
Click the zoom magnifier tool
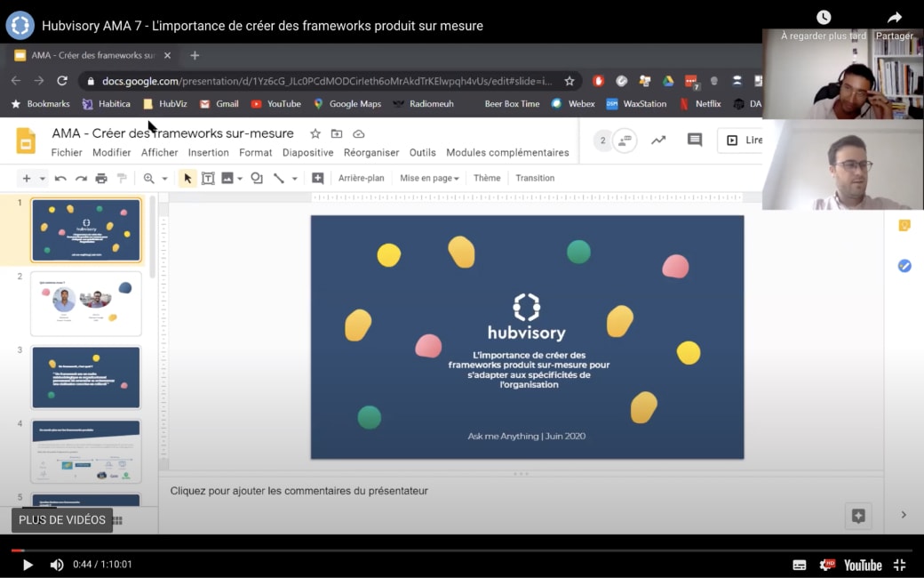149,178
